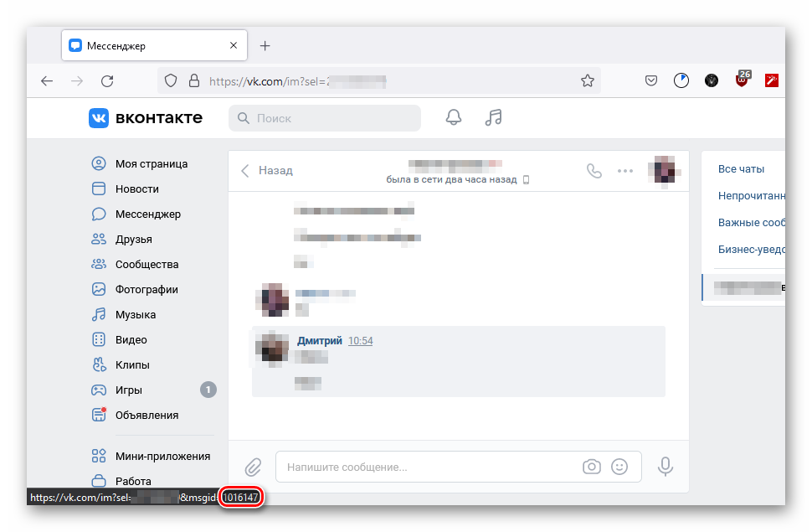Viewport: 812px width, 532px height.
Task: Click the shield tracking protection icon
Action: 171,81
